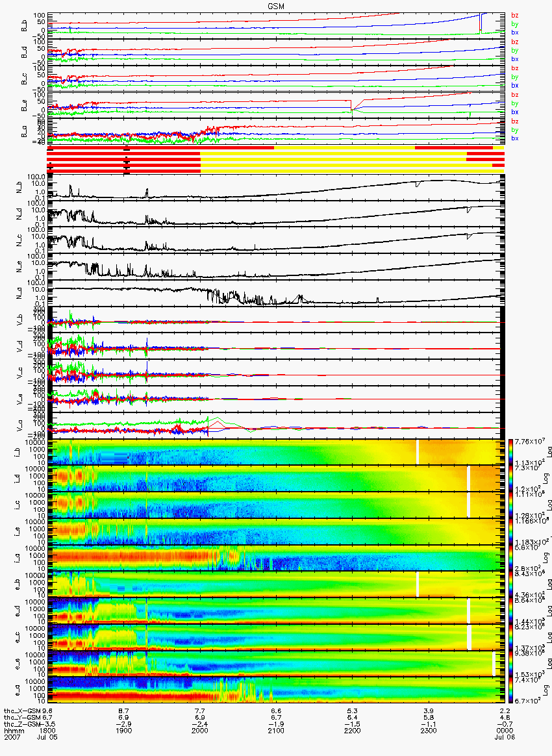The height and width of the screenshot is (756, 552).
Task: Select the B_a panel axis label
Action: pyautogui.click(x=25, y=132)
